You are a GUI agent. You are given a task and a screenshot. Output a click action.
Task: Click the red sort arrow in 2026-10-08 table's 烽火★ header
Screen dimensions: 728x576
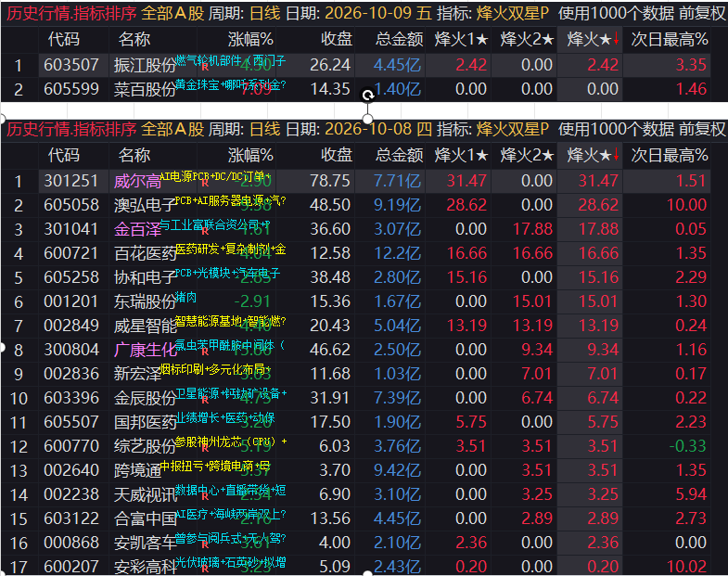pos(616,155)
